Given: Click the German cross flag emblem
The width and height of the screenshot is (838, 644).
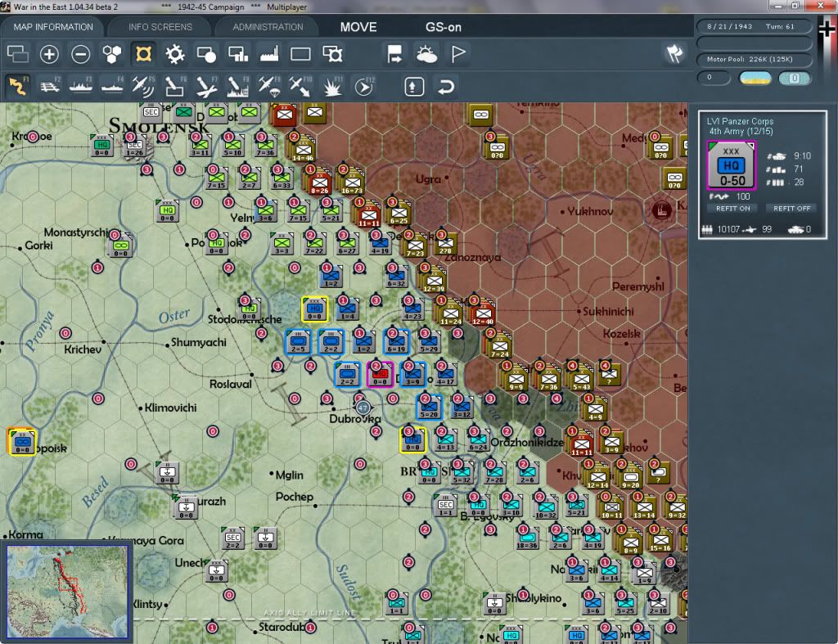Looking at the screenshot, I should click(x=827, y=30).
